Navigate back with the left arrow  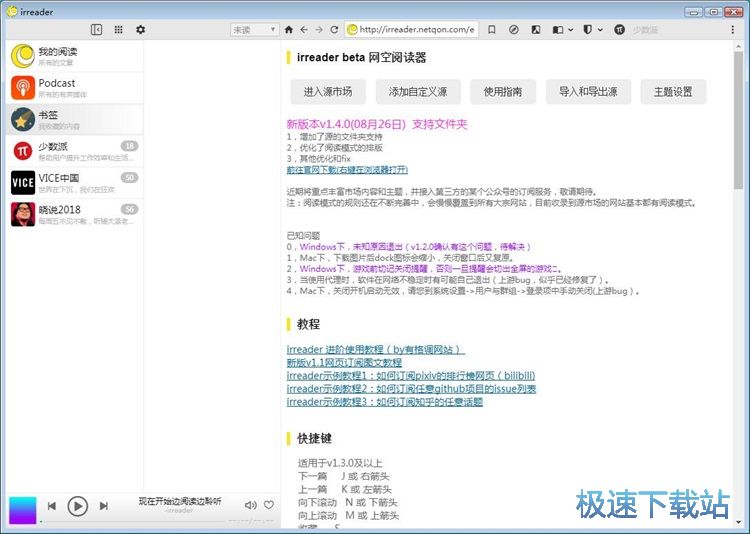(304, 30)
